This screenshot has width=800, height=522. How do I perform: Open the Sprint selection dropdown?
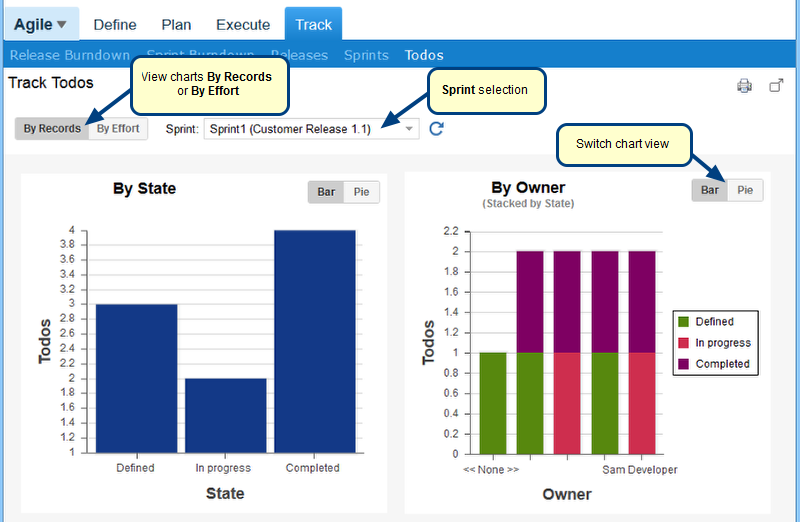click(409, 129)
